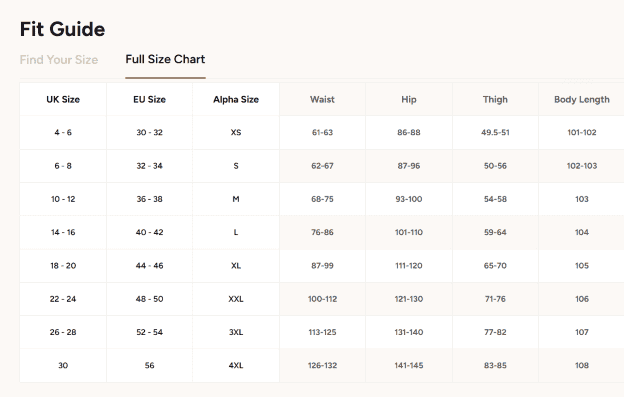The height and width of the screenshot is (397, 624).
Task: Click the XXL alpha size cell
Action: point(236,299)
